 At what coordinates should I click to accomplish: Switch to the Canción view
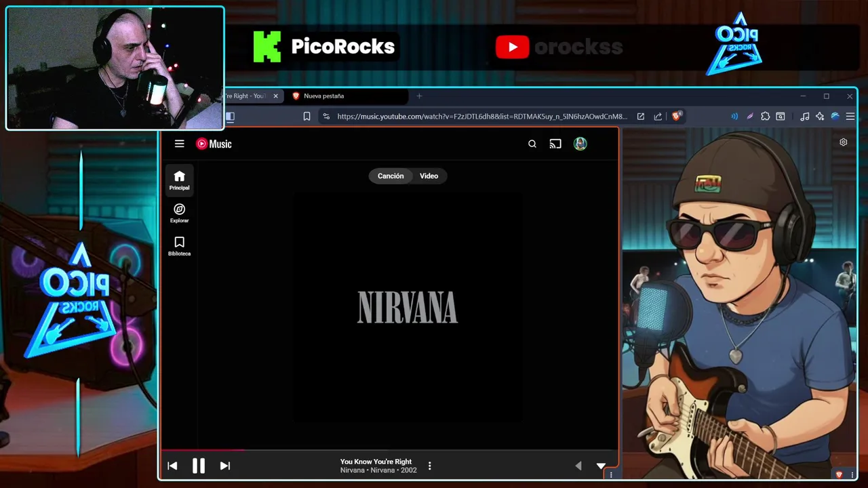[391, 176]
